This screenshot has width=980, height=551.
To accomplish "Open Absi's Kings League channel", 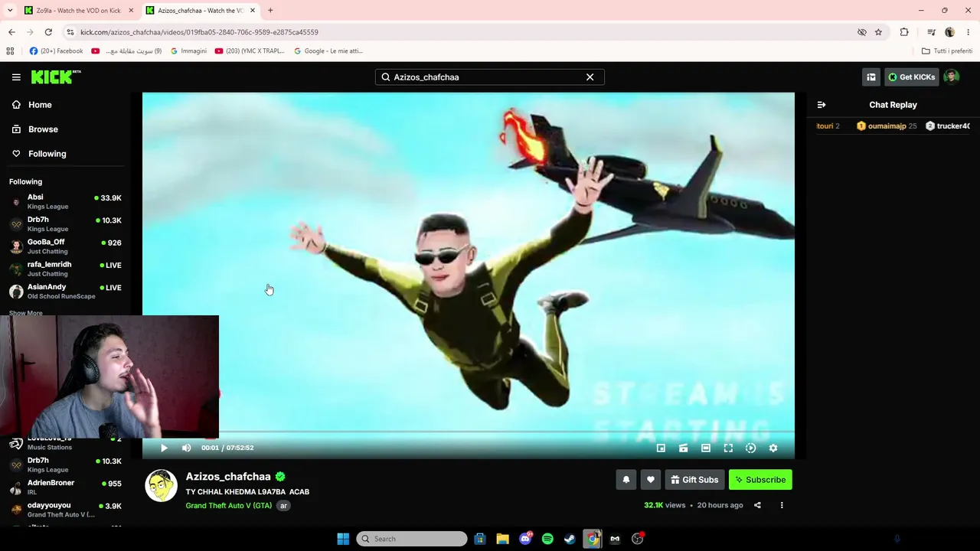I will coord(66,201).
